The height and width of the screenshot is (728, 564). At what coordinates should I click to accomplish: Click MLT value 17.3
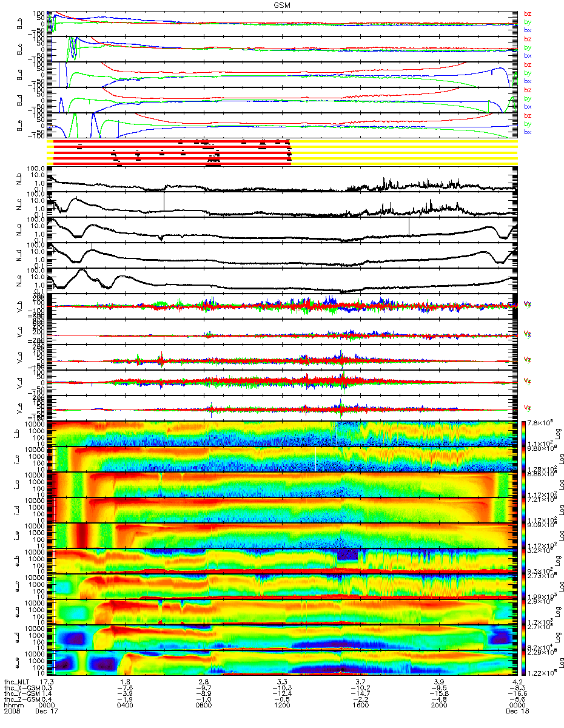click(48, 682)
